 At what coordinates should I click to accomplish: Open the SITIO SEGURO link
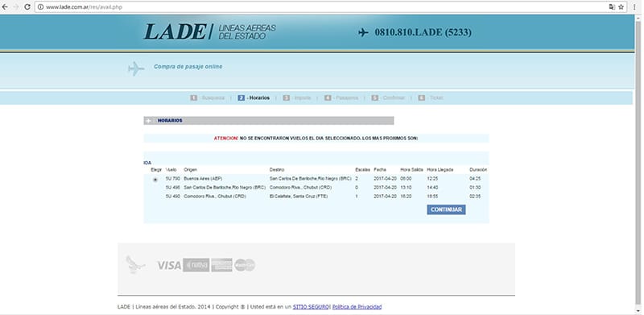311,307
